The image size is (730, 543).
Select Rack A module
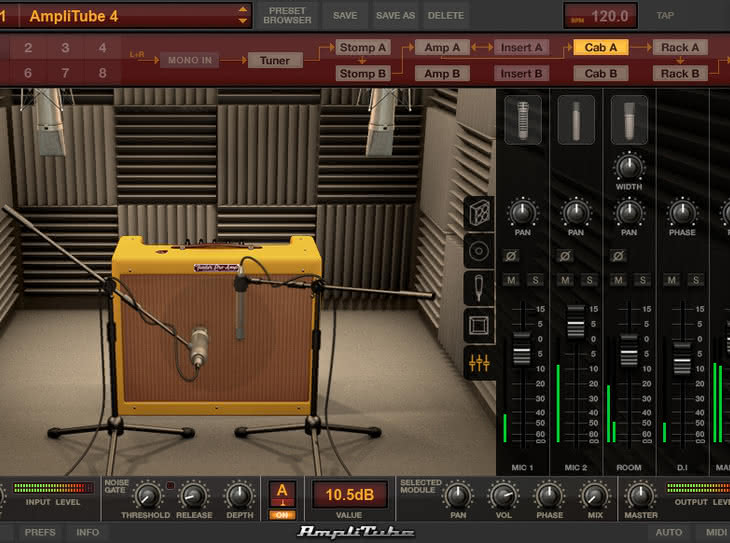[x=680, y=48]
